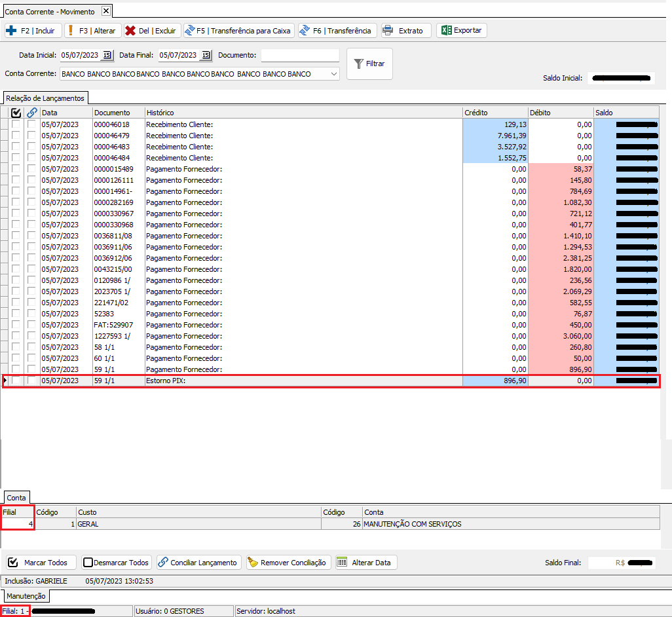The height and width of the screenshot is (617, 672).
Task: Click into the Documento search field
Action: click(300, 55)
